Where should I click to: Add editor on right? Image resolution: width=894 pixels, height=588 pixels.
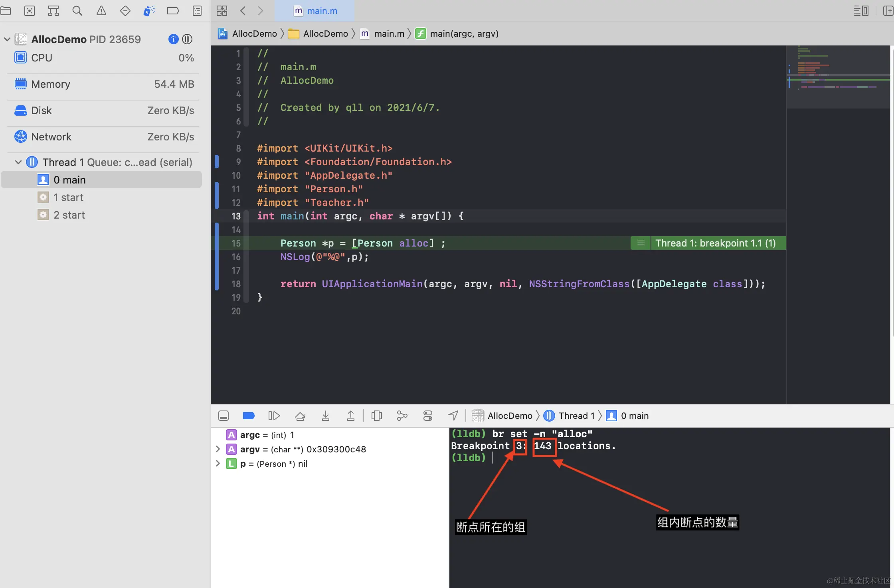pos(888,11)
